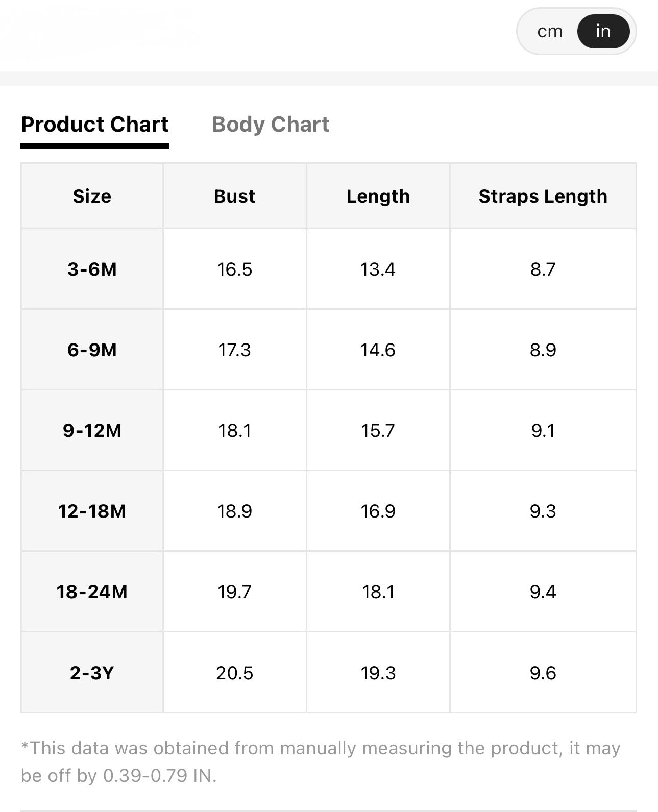Click the manual measurement disclaimer note
This screenshot has width=658, height=812.
(321, 761)
